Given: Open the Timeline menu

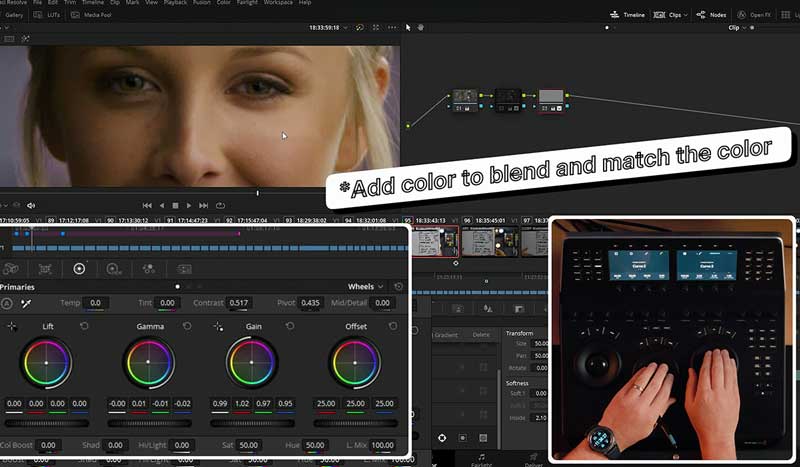Looking at the screenshot, I should pos(93,3).
